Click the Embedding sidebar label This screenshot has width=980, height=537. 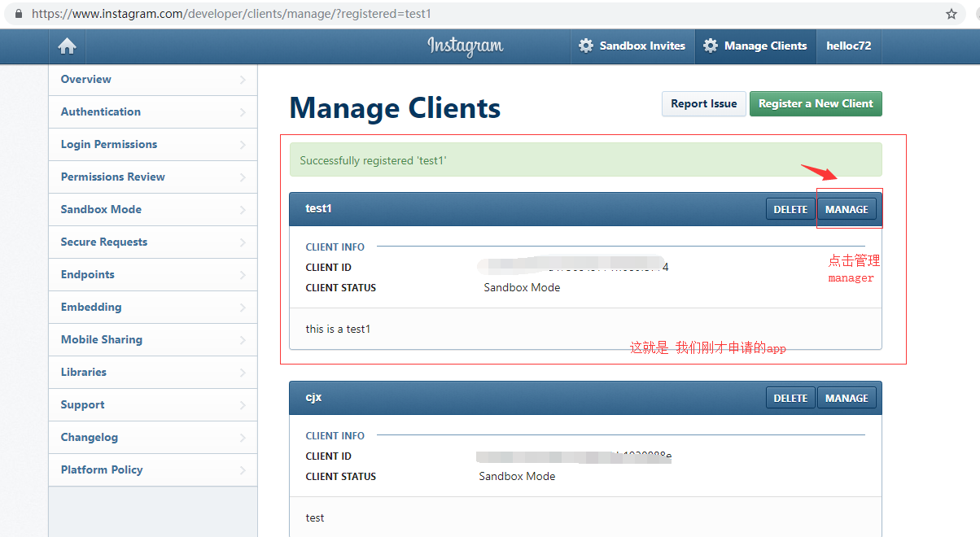[x=91, y=307]
